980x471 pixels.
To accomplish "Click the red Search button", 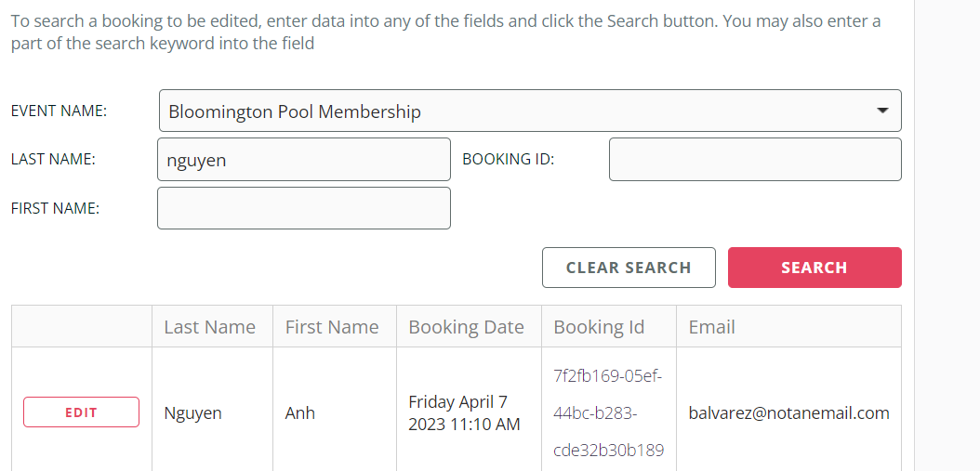I will pyautogui.click(x=814, y=268).
